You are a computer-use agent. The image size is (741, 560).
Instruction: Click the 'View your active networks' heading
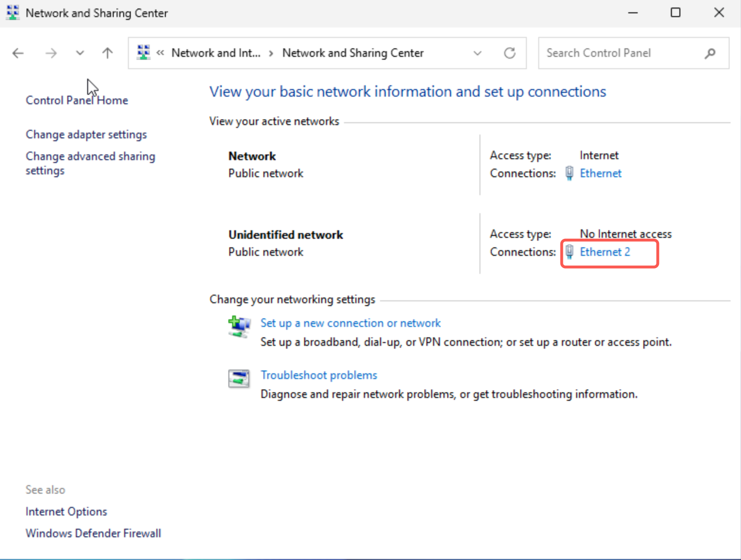pos(274,121)
